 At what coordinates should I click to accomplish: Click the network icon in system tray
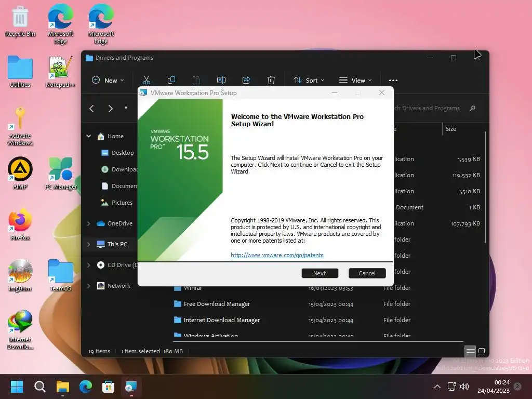point(451,387)
